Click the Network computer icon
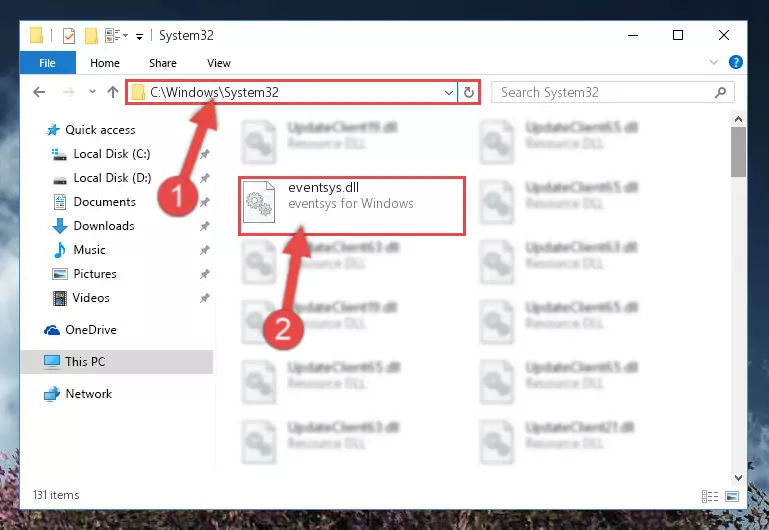 pos(51,394)
